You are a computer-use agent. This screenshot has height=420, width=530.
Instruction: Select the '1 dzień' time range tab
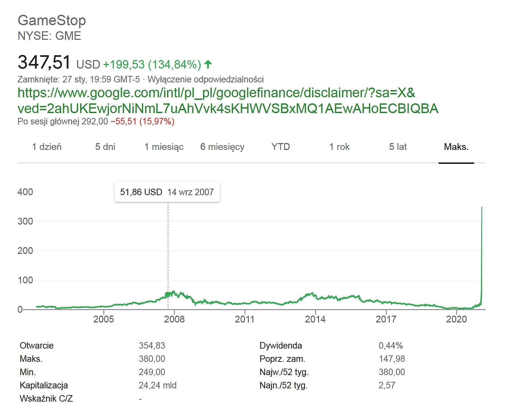point(47,147)
